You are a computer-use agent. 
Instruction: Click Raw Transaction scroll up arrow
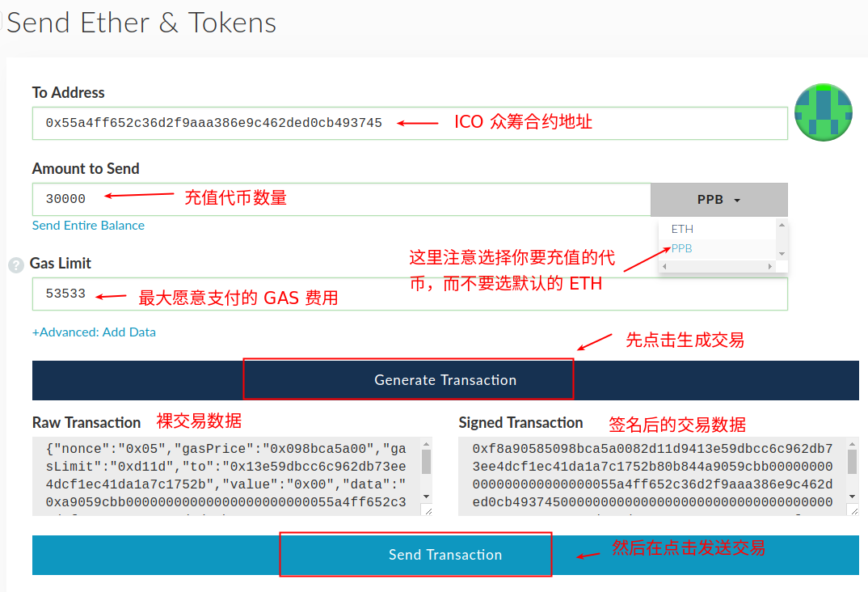426,444
